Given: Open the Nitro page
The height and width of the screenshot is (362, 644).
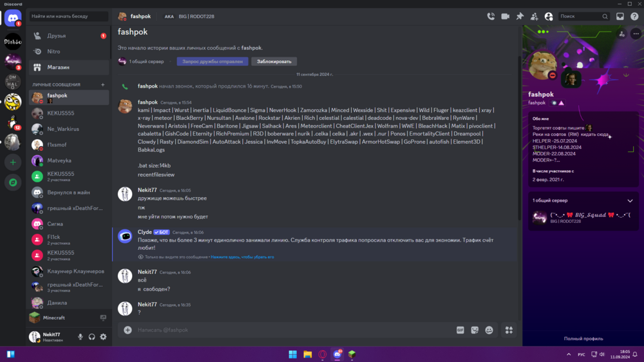Looking at the screenshot, I should coord(69,52).
